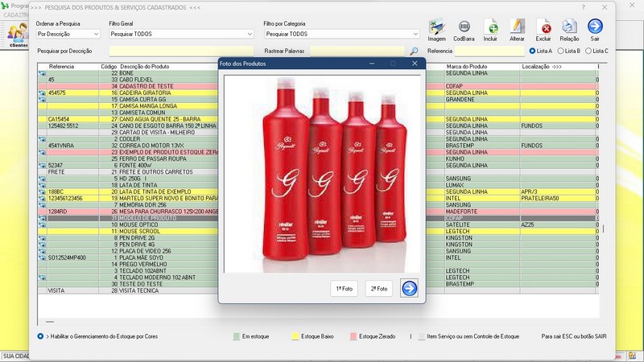Click the magnifier search icon beside Rastrear Palavras

pyautogui.click(x=414, y=51)
